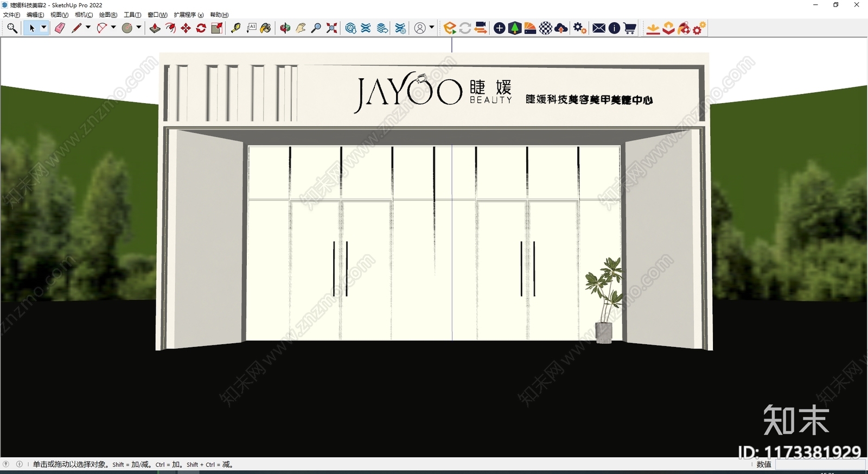This screenshot has height=474, width=868.
Task: Click the round info icon
Action: coord(614,28)
